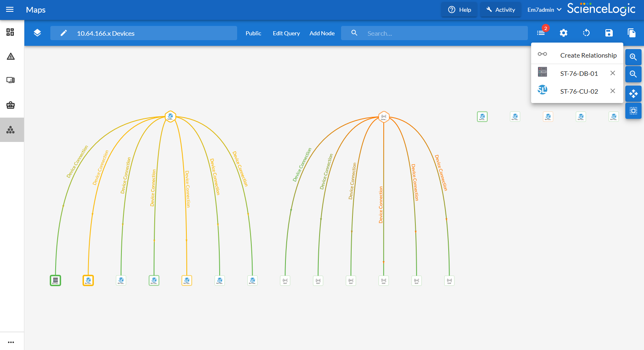The width and height of the screenshot is (644, 350).
Task: Open the Help button
Action: (460, 10)
